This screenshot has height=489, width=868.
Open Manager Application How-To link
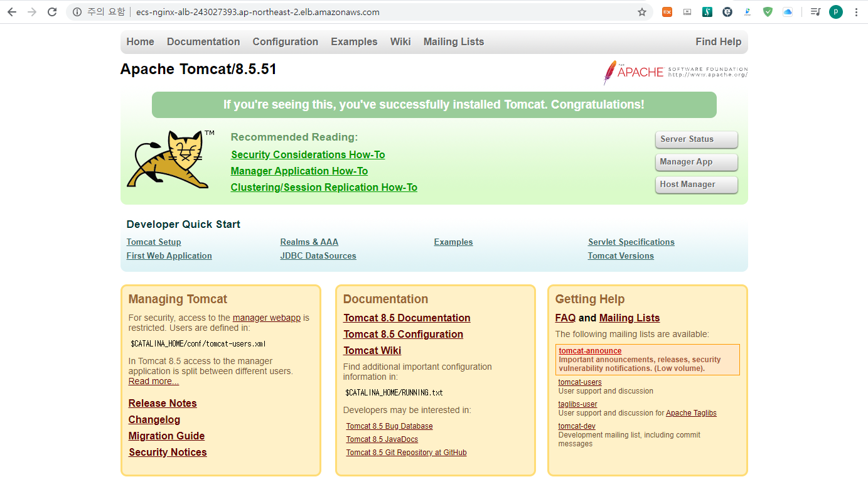point(299,171)
